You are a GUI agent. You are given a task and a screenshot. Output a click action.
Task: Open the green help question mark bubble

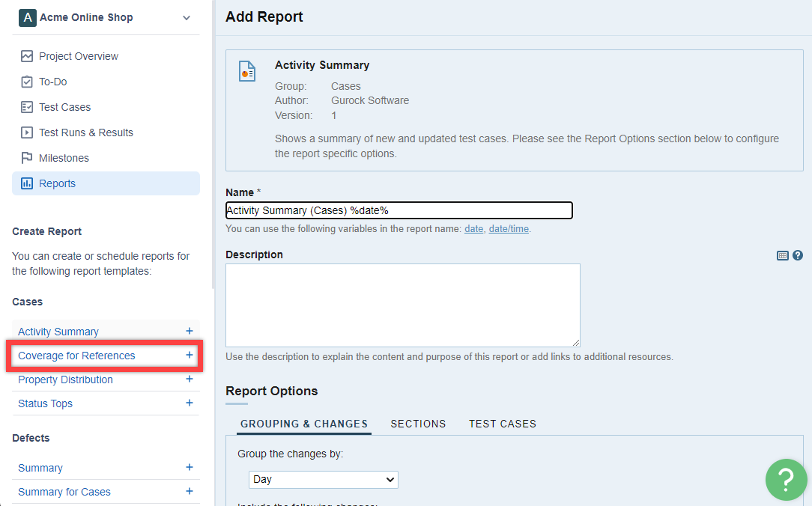pyautogui.click(x=786, y=479)
